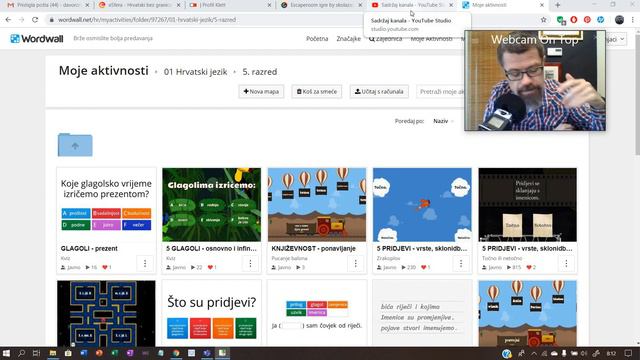640x360 pixels.
Task: Switch to the Escaperoom igre tab
Action: click(322, 5)
